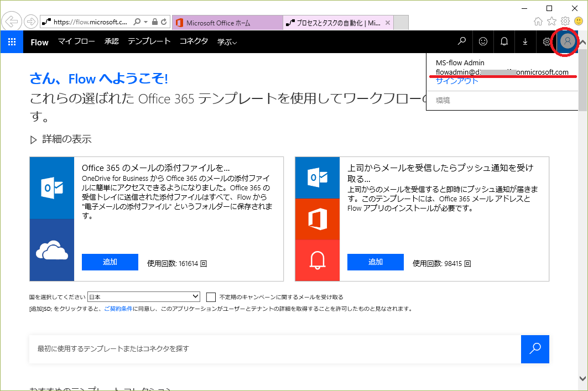The width and height of the screenshot is (588, 391).
Task: Click the template search input field
Action: click(x=275, y=349)
